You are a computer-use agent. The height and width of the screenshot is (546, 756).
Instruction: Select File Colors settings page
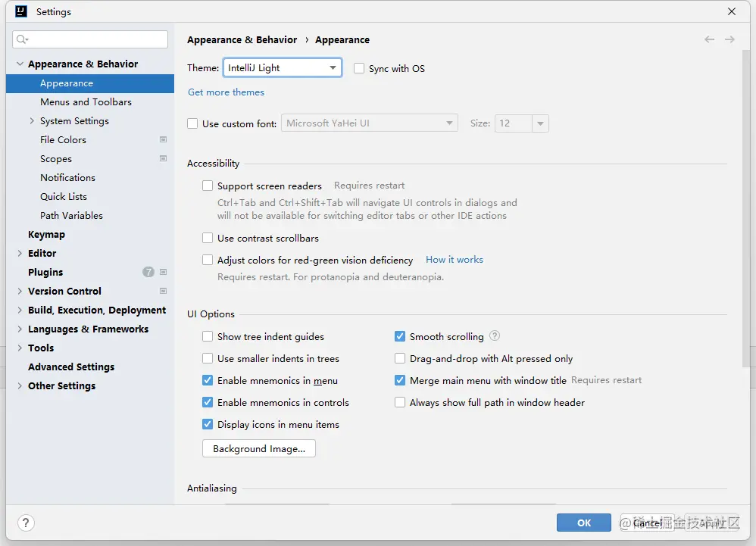[63, 140]
